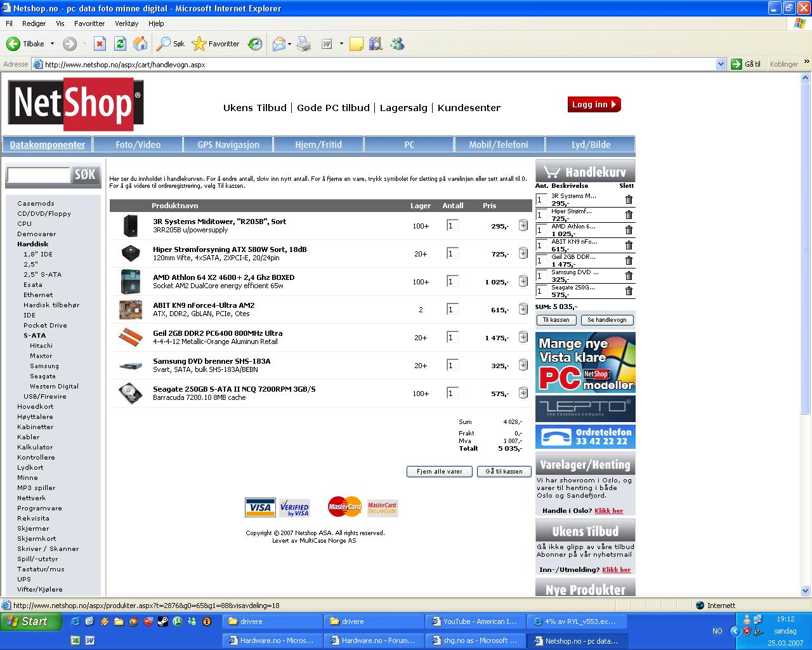812x650 pixels.
Task: Open the Windows Start menu
Action: (x=31, y=621)
